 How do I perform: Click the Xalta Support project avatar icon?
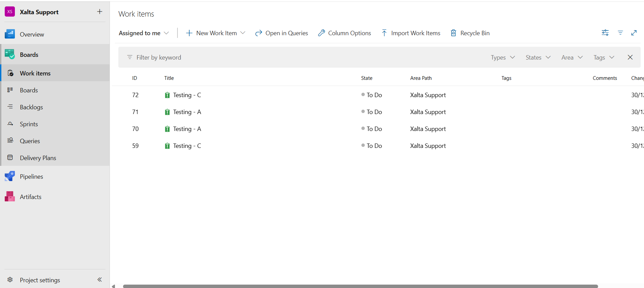coord(10,12)
